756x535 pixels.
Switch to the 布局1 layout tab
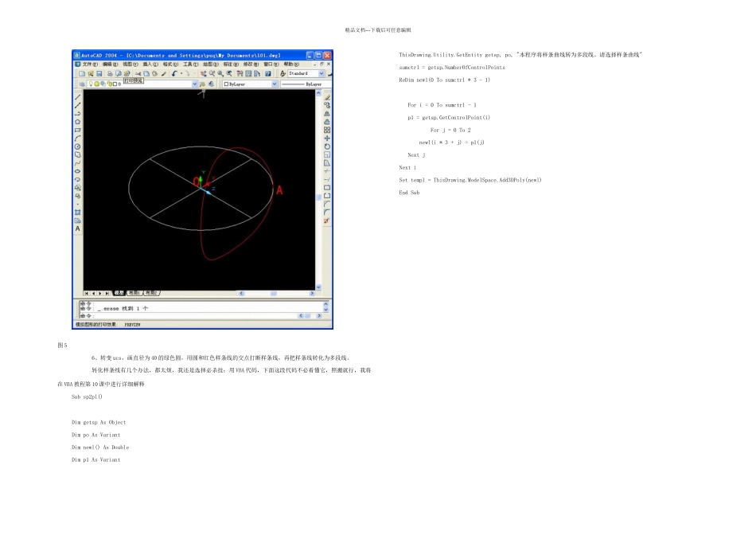coord(133,293)
